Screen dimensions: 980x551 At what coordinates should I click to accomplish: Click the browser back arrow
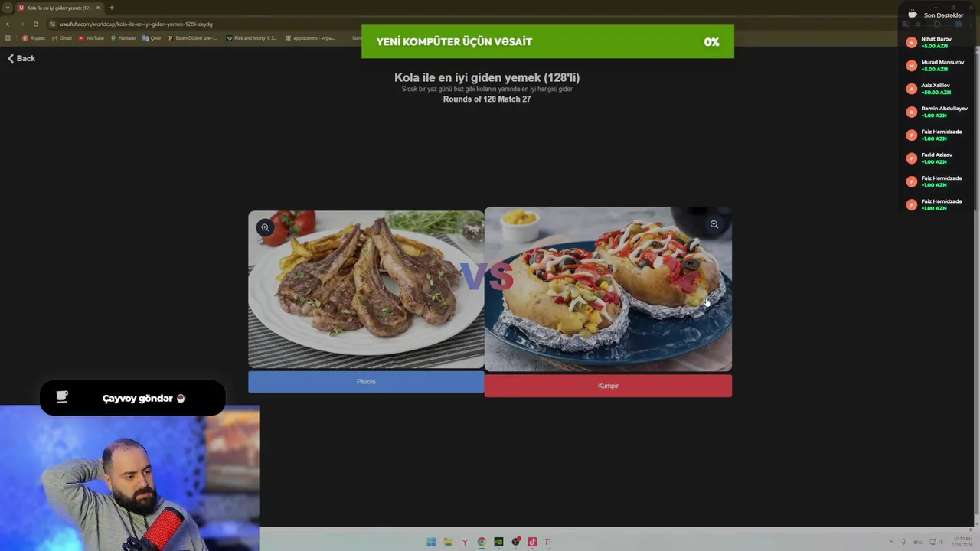[x=8, y=24]
